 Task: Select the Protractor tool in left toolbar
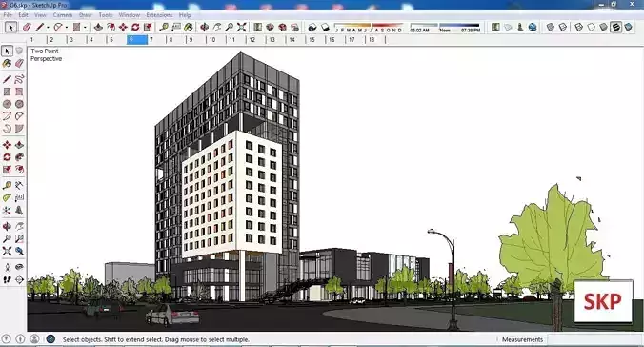click(x=7, y=197)
